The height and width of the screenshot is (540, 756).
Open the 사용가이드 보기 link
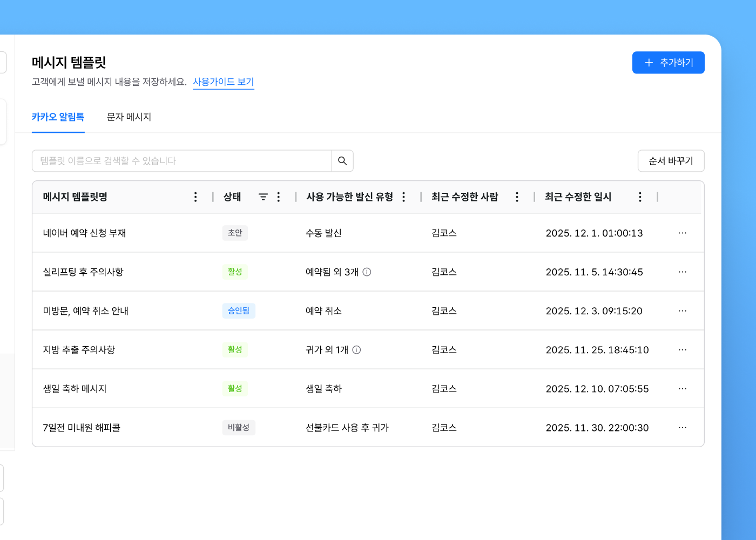223,82
